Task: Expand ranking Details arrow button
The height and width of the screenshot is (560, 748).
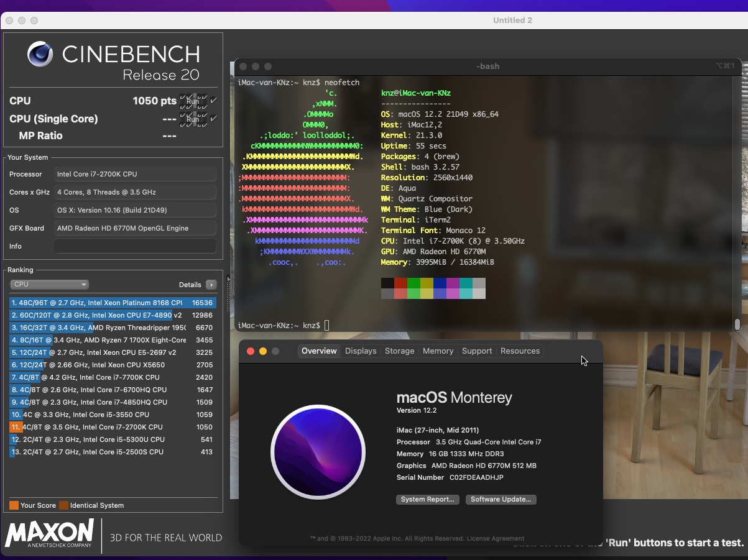Action: (211, 285)
